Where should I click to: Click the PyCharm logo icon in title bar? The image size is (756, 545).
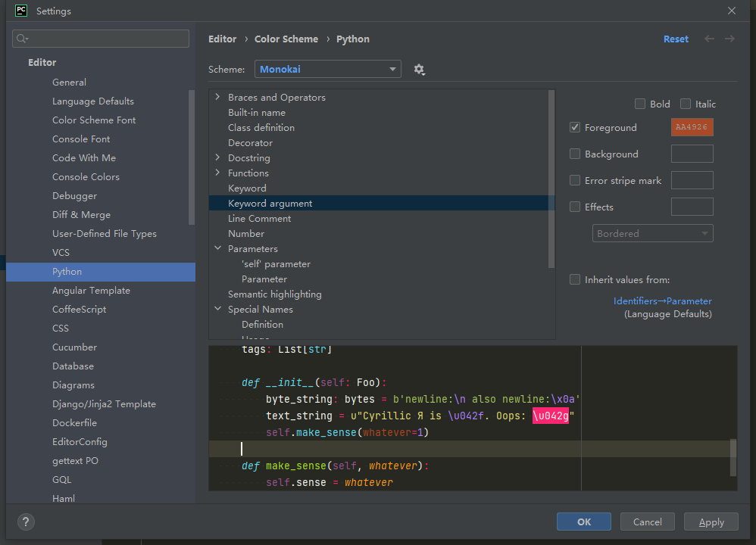click(21, 11)
